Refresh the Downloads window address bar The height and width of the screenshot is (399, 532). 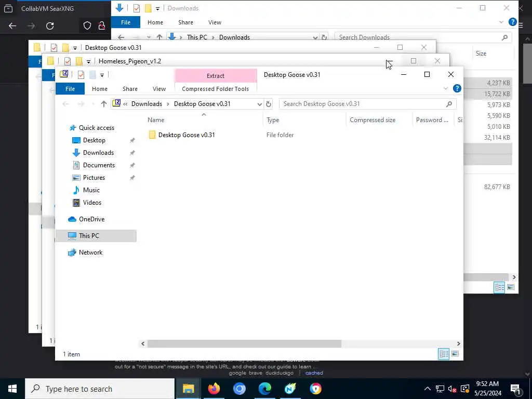[324, 37]
